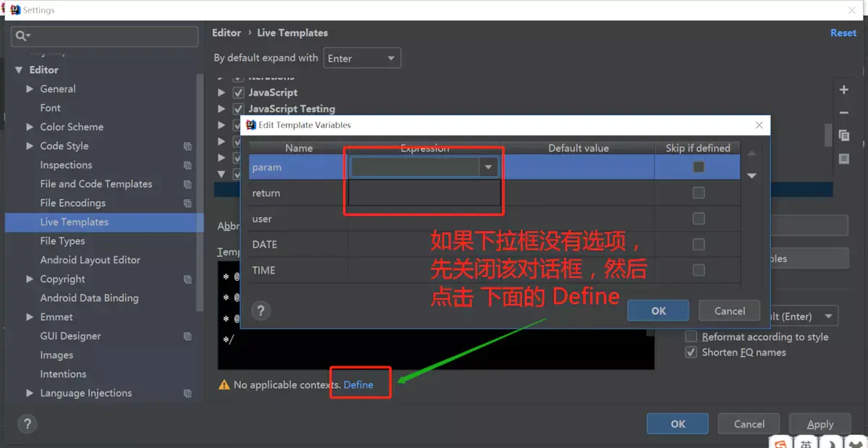868x448 pixels.
Task: Click the Define contexts link
Action: [x=358, y=385]
